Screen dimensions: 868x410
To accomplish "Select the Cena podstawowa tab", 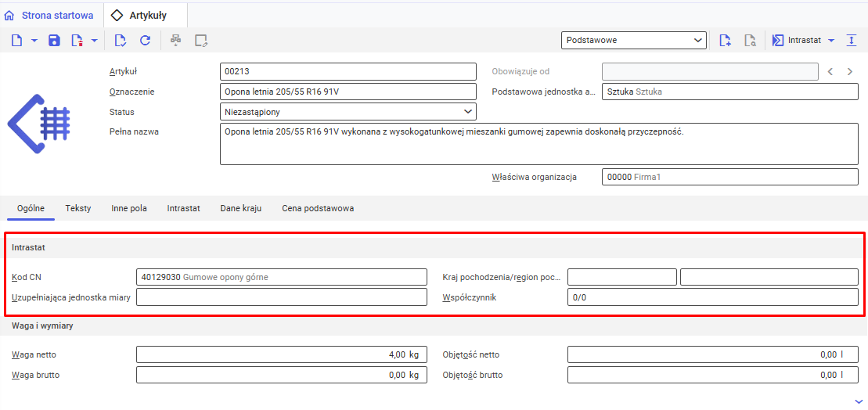I will tap(318, 208).
